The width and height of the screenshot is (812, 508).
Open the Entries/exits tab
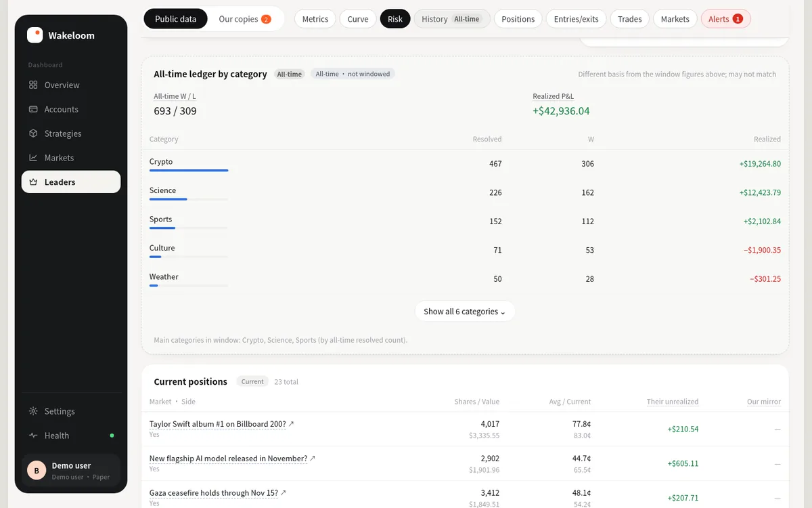pos(576,19)
